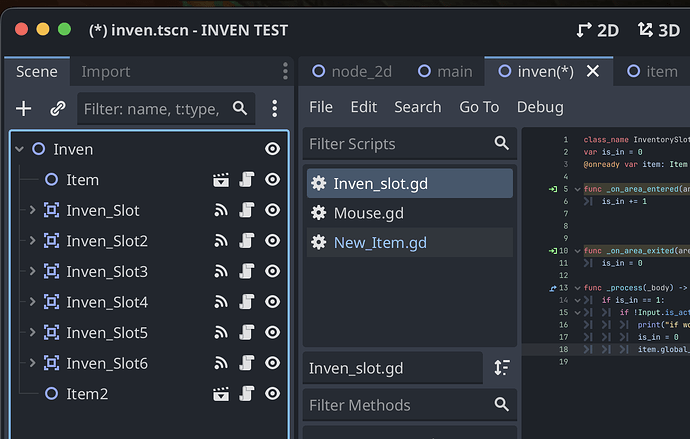The width and height of the screenshot is (690, 439).
Task: Show Inven_Slot3 signal connections
Action: point(221,271)
